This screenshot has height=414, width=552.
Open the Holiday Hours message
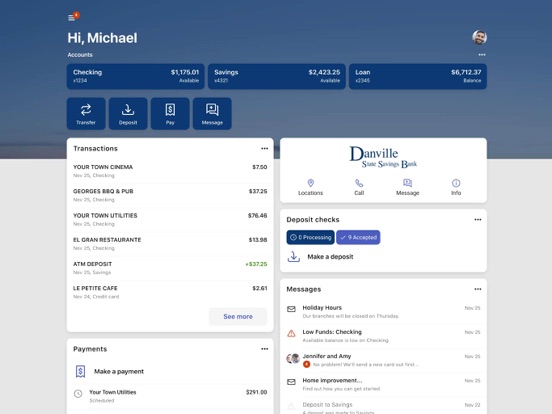[x=383, y=312]
